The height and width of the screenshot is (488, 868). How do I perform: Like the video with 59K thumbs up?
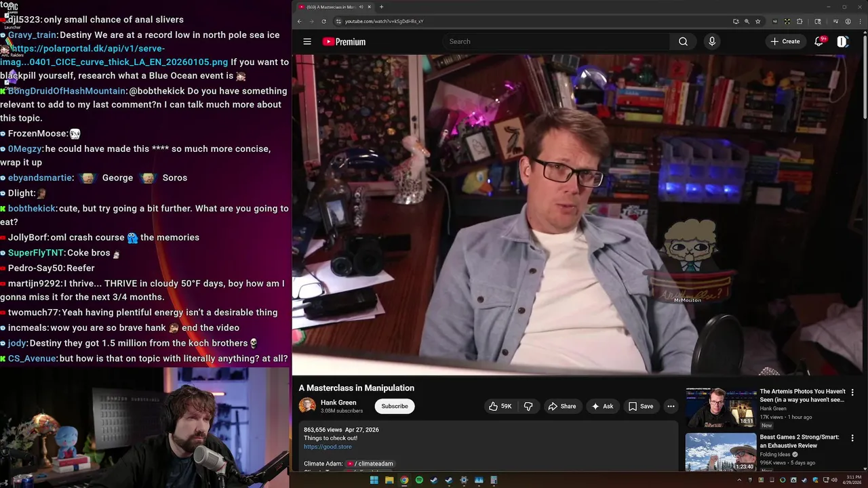pyautogui.click(x=500, y=406)
